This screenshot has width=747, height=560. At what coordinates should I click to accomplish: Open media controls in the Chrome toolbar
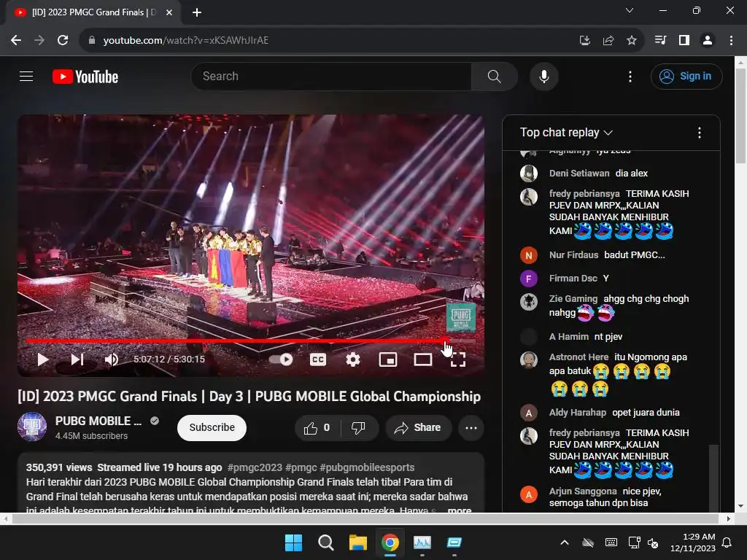click(x=660, y=41)
